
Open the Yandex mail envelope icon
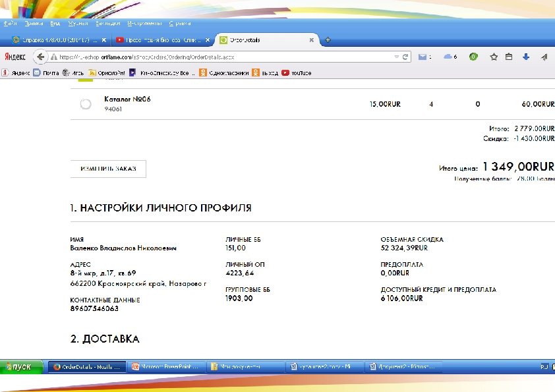point(423,57)
